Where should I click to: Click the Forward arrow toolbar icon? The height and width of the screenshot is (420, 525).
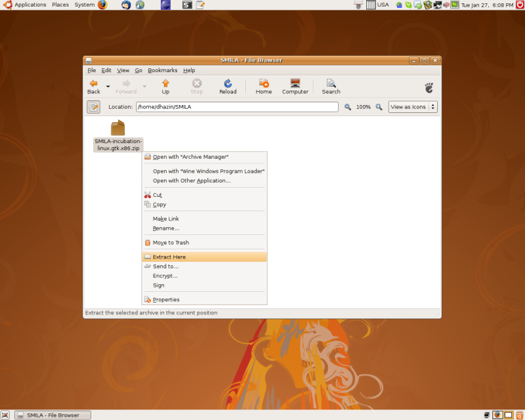pyautogui.click(x=126, y=83)
